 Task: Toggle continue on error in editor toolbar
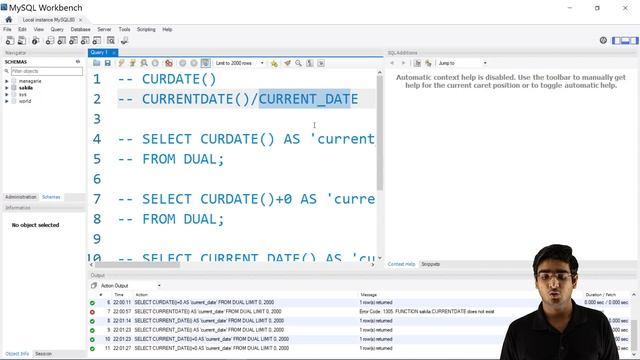coord(169,63)
